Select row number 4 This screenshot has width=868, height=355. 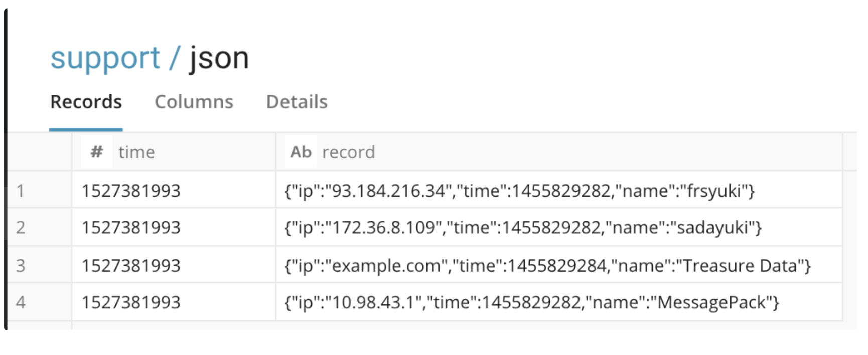(20, 302)
